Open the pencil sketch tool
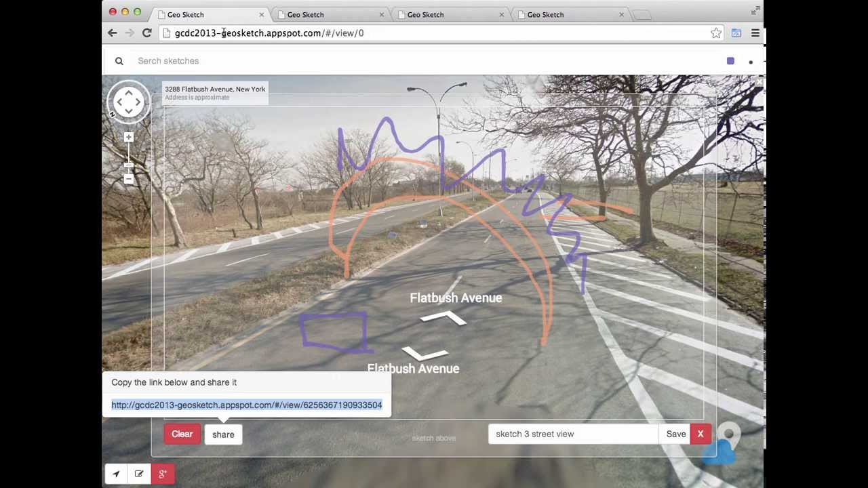The image size is (868, 488). pyautogui.click(x=139, y=474)
